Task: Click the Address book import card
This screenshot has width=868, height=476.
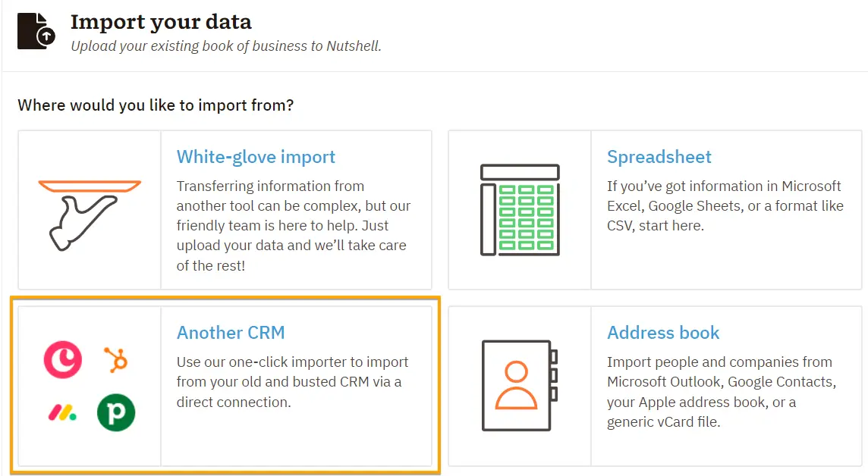Action: point(656,385)
